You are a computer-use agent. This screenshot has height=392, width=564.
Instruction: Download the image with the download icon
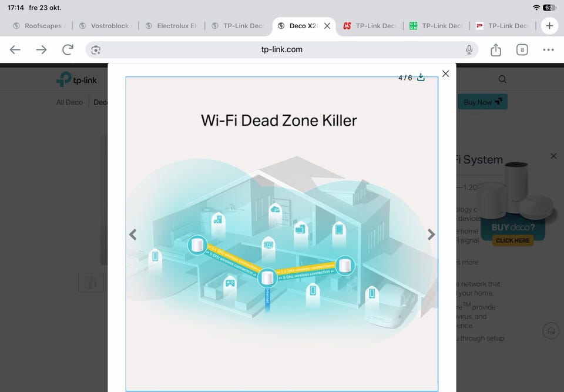pos(421,78)
